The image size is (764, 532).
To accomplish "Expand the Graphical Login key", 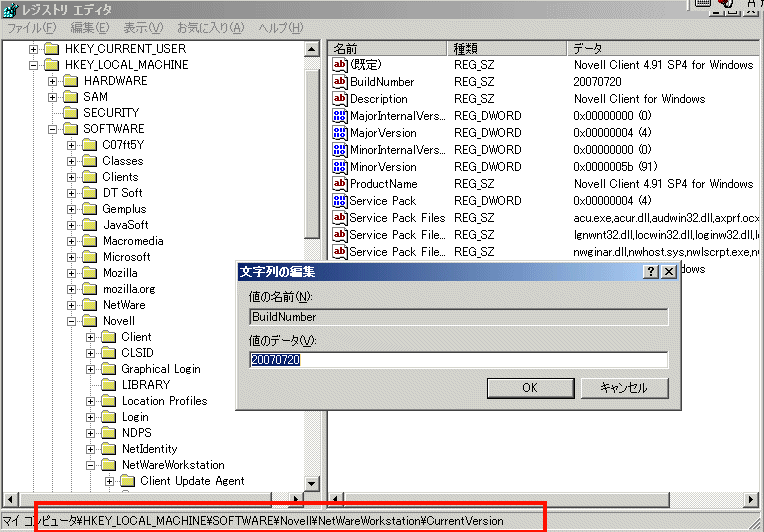I will coord(90,369).
